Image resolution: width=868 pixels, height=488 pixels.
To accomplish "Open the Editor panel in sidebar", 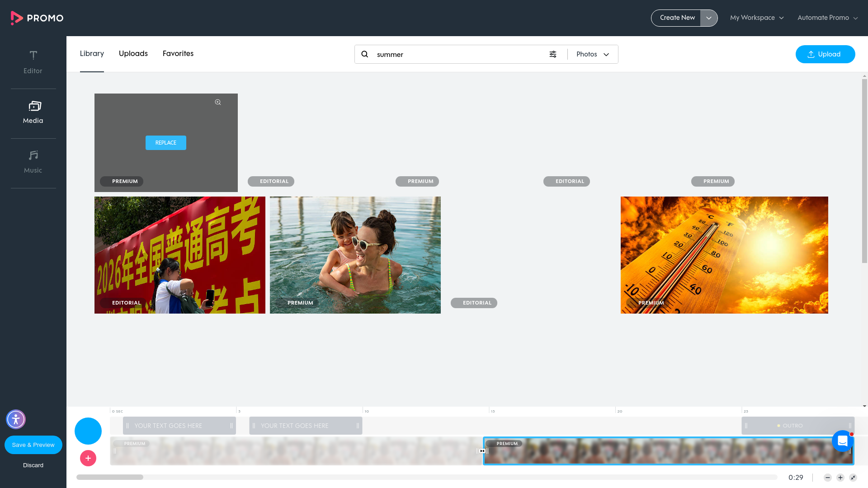I will (x=33, y=62).
